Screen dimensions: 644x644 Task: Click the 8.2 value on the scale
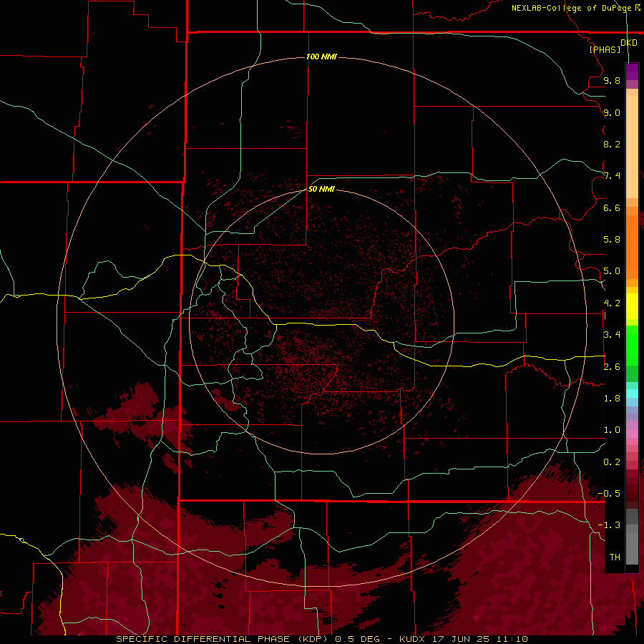[x=612, y=144]
